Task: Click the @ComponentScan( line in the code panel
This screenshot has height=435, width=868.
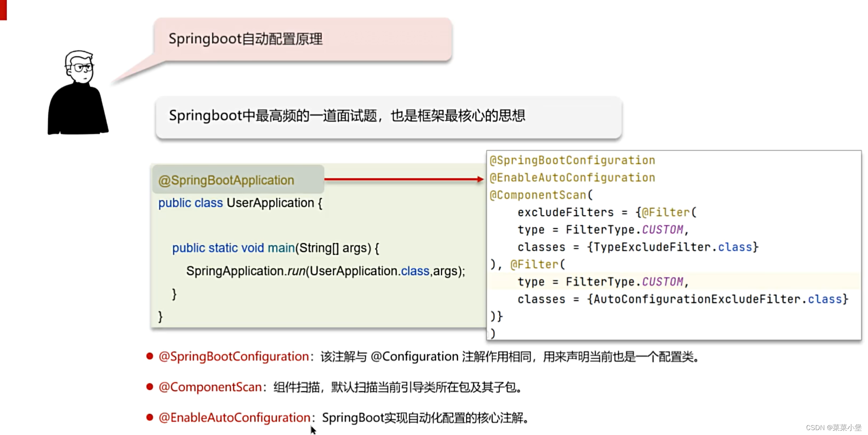Action: tap(541, 195)
